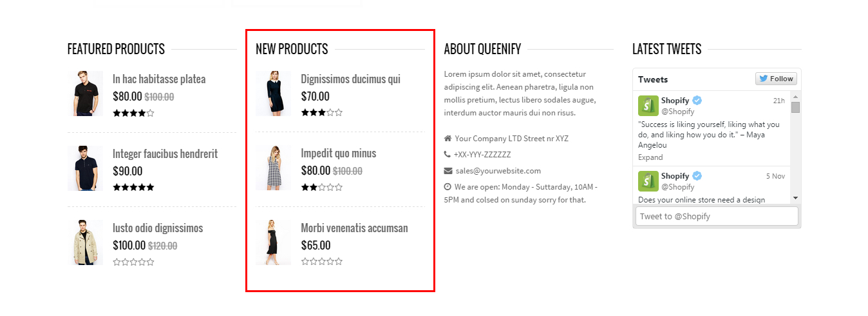Click the phone icon beside +XX-YYY-ZZZZZZ
Screen dimensions: 868x316
click(448, 155)
